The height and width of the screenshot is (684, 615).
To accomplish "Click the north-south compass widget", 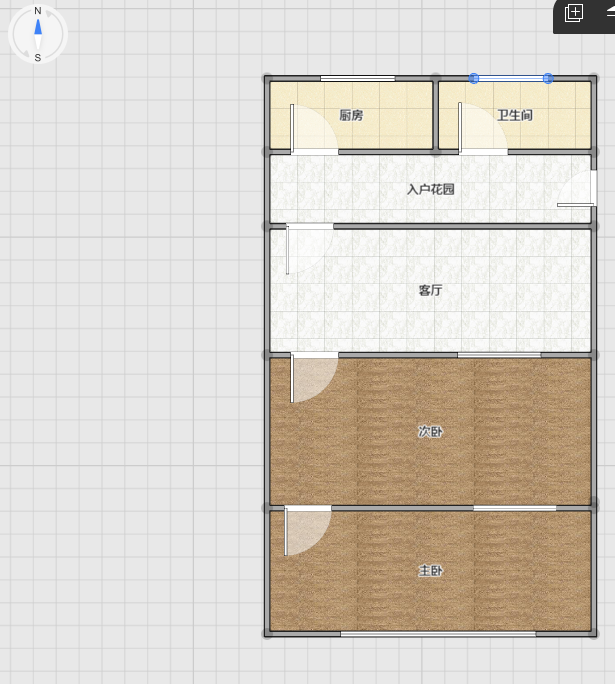I will pos(38,34).
